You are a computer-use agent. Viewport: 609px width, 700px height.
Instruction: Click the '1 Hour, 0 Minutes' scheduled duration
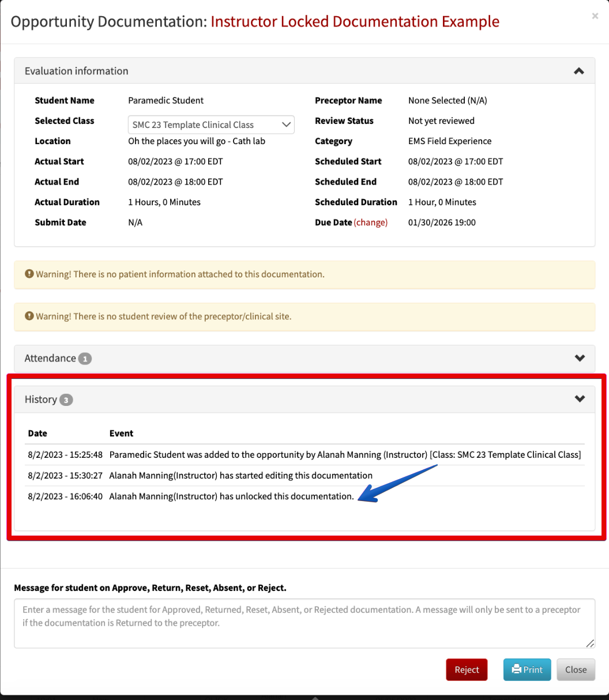tap(442, 202)
